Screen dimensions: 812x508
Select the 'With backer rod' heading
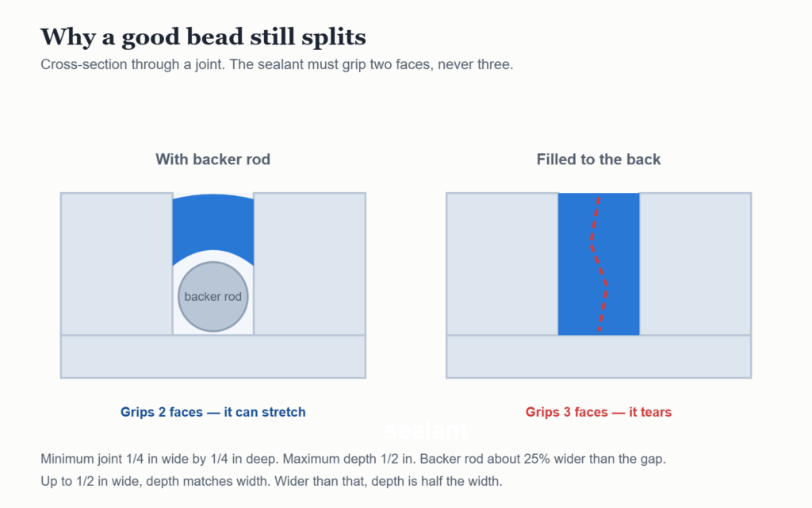coord(213,159)
